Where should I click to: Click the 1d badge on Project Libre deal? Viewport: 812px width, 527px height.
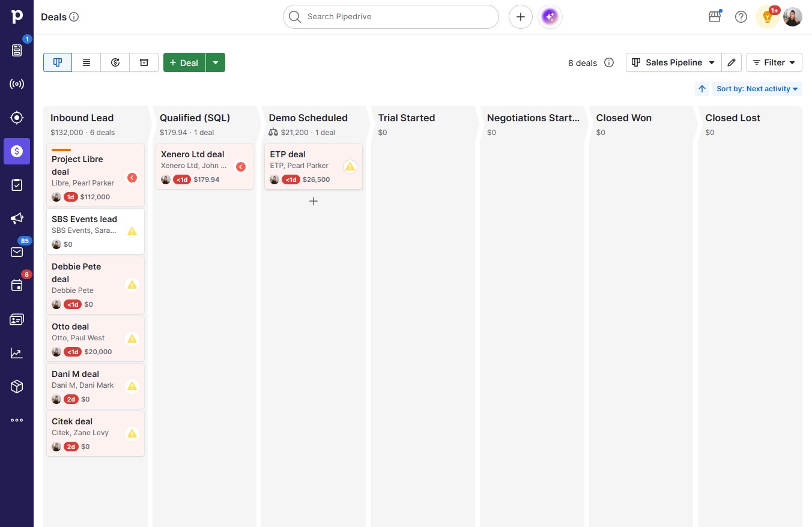[71, 197]
